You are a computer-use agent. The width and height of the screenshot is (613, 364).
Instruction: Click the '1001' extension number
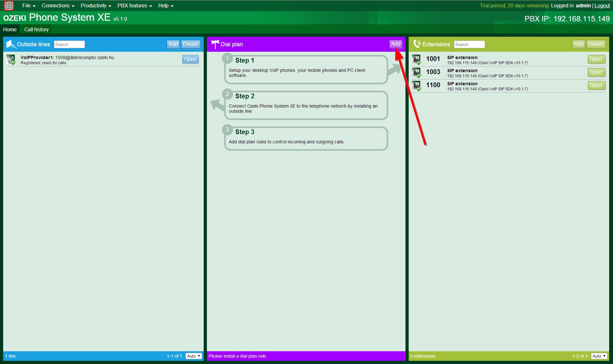tap(433, 59)
